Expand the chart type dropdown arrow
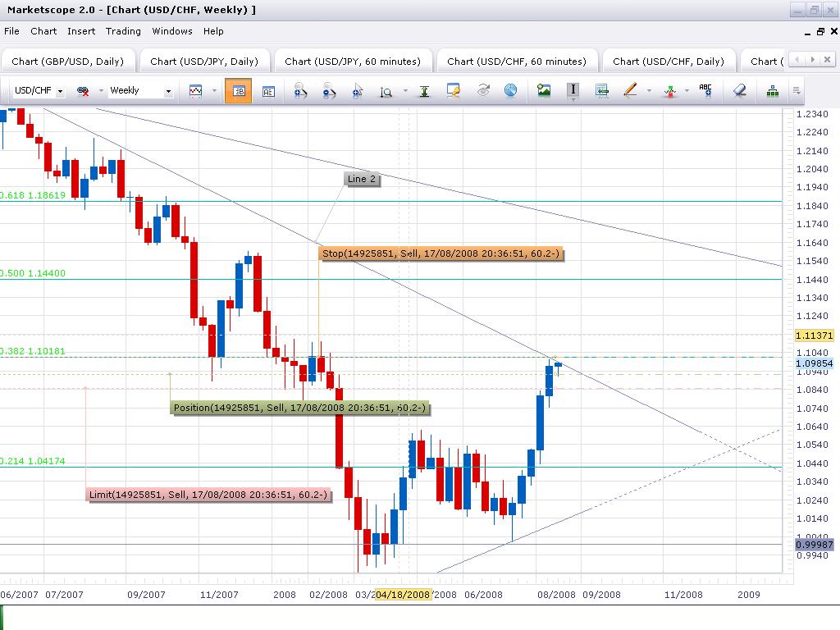Image resolution: width=840 pixels, height=630 pixels. tap(214, 91)
